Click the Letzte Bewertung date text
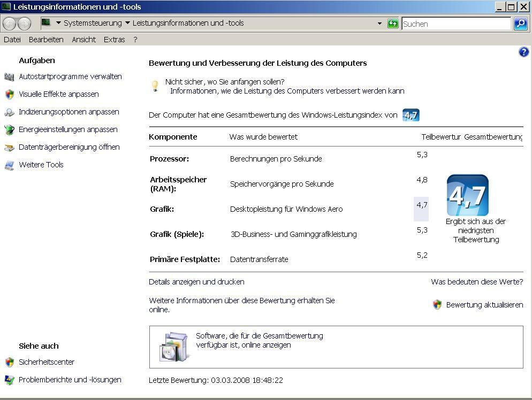Viewport: 532px width, 400px height. pos(216,380)
